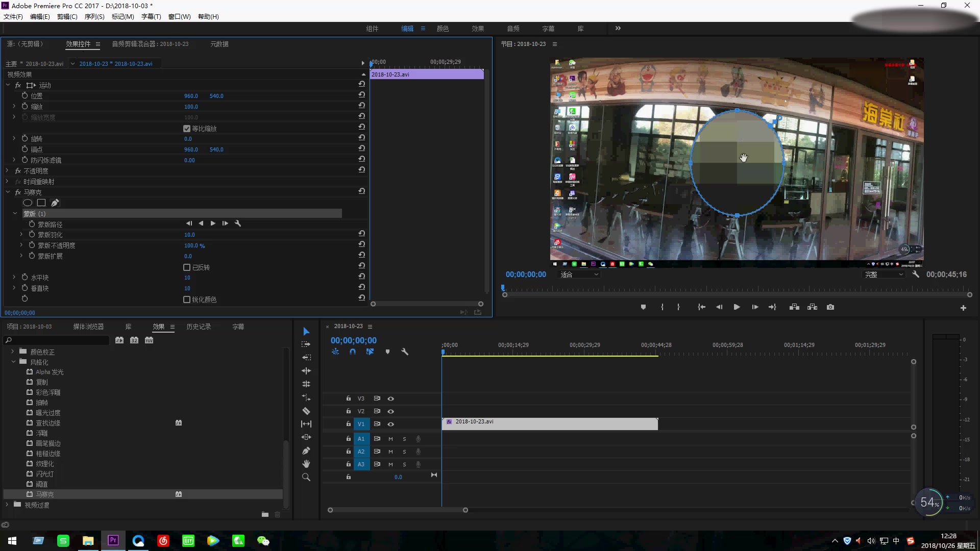Expand the 视频过渡 effects folder

coord(7,505)
